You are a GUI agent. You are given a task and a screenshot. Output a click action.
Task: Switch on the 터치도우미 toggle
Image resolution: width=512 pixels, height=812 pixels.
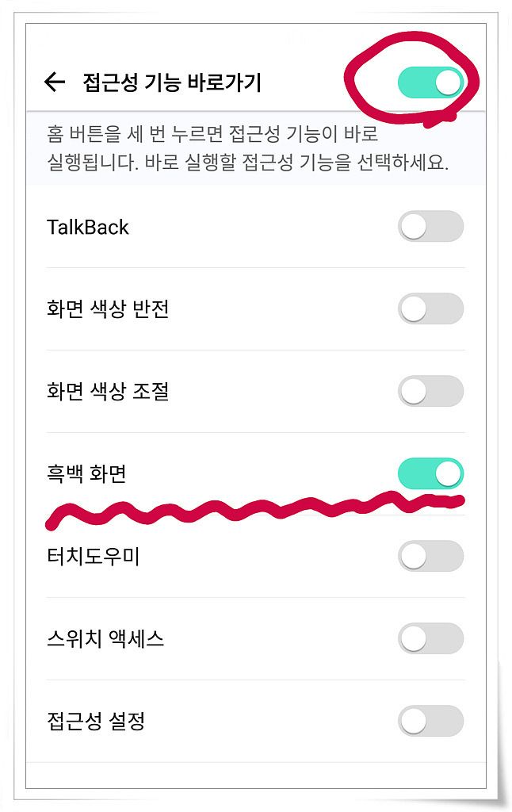430,556
